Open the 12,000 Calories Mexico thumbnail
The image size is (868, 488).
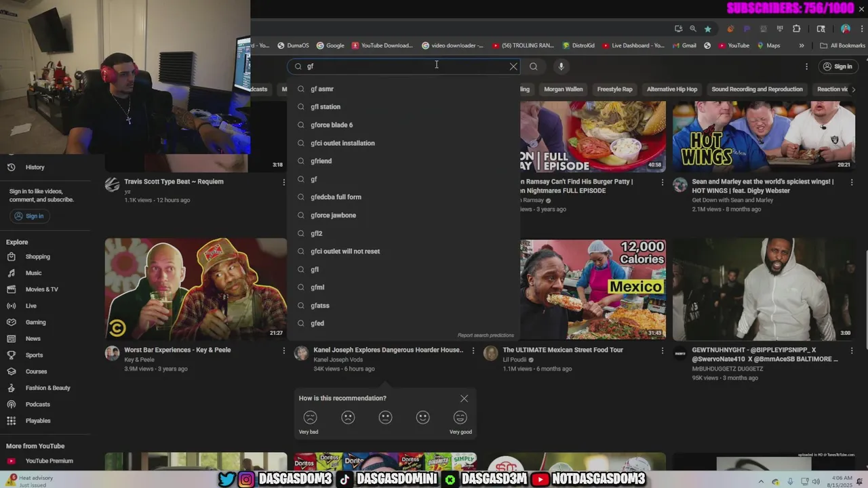tap(593, 289)
